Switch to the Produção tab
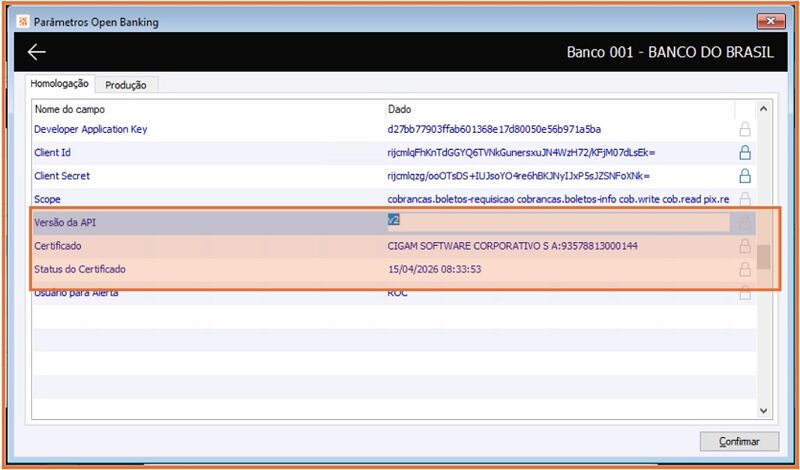Viewport: 800px width, 470px height. click(x=126, y=85)
